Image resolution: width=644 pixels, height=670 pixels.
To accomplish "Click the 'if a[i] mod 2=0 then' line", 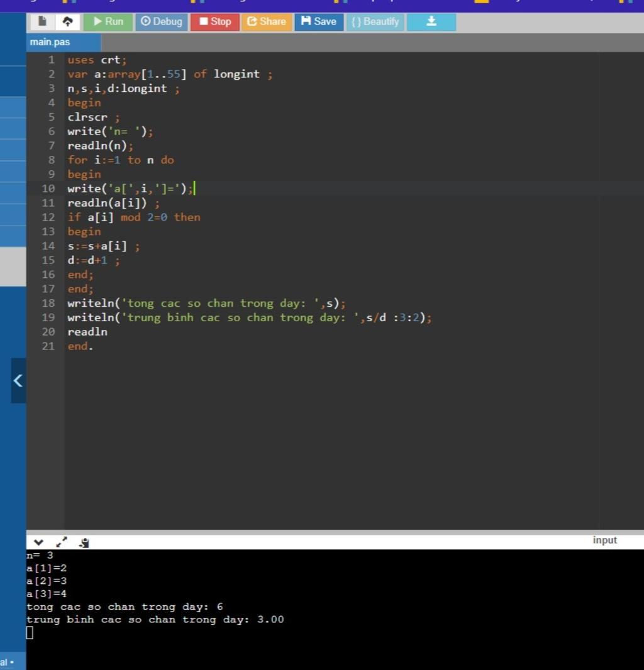I will 134,217.
